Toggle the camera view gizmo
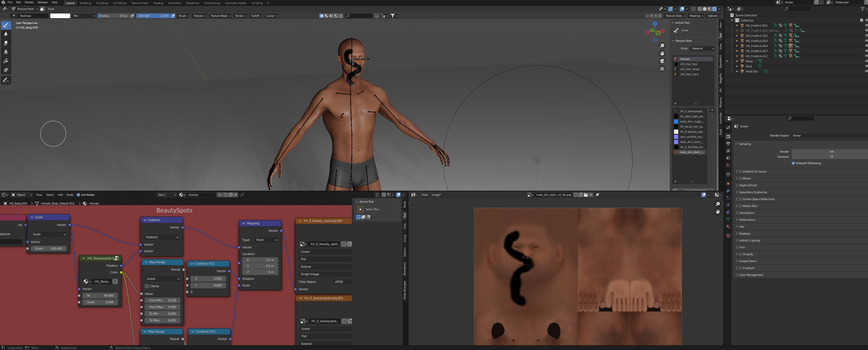Viewport: 868px width, 350px height. tap(662, 61)
